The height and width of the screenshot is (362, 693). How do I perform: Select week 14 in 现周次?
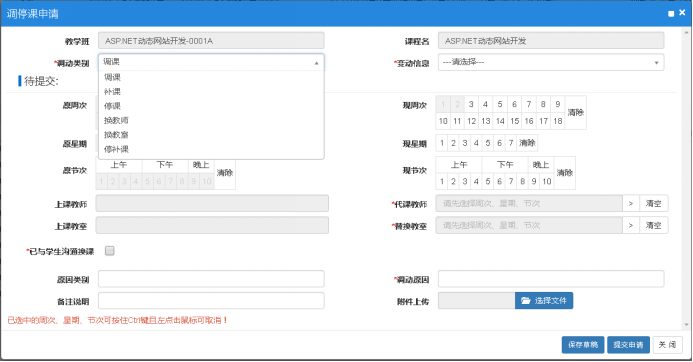coord(500,121)
